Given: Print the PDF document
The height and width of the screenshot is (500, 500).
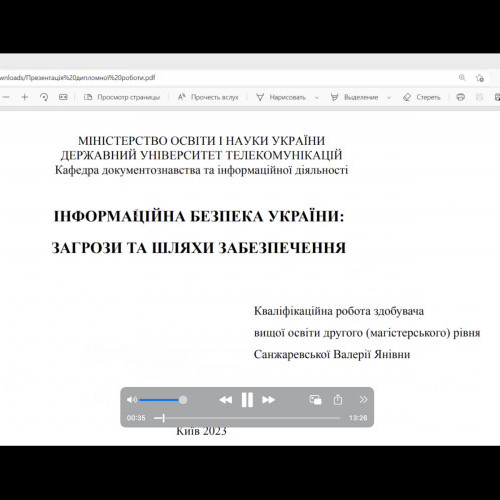Looking at the screenshot, I should tap(460, 97).
